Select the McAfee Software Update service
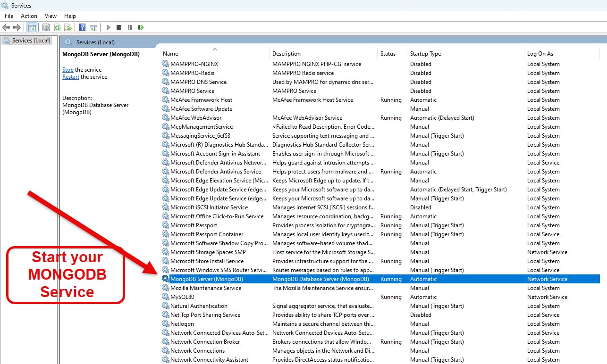Image resolution: width=607 pixels, height=364 pixels. (x=201, y=109)
